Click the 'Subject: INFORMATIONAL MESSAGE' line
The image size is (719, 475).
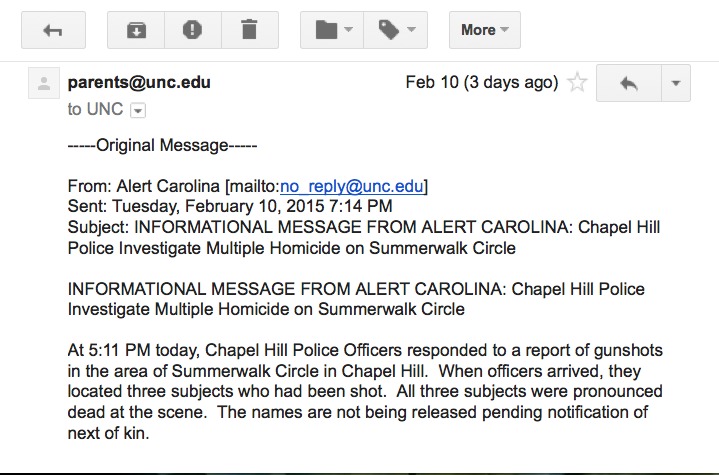(x=364, y=238)
